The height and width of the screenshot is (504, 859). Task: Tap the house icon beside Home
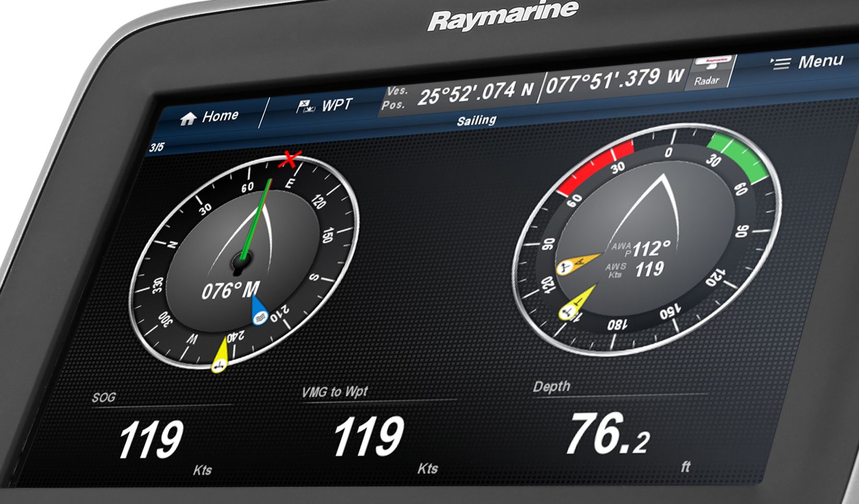(188, 119)
